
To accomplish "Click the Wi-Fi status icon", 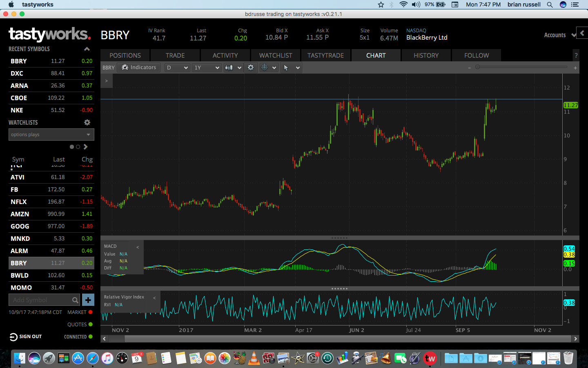I will pos(403,4).
